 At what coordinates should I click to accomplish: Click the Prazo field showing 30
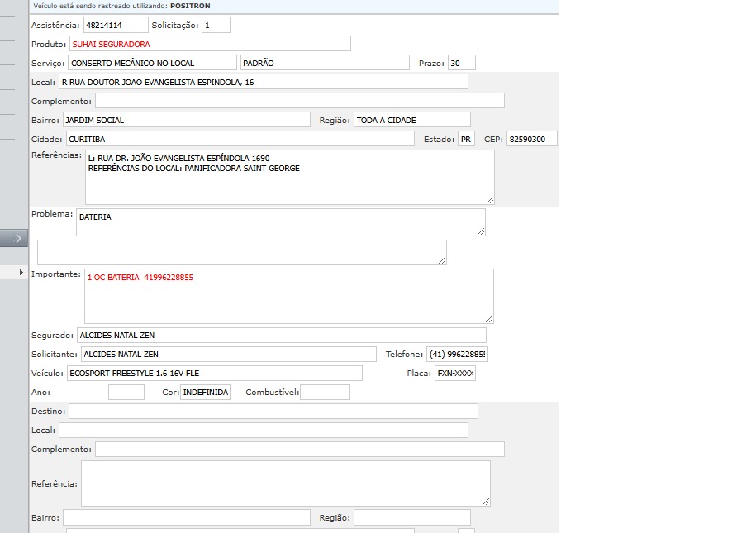tap(461, 63)
